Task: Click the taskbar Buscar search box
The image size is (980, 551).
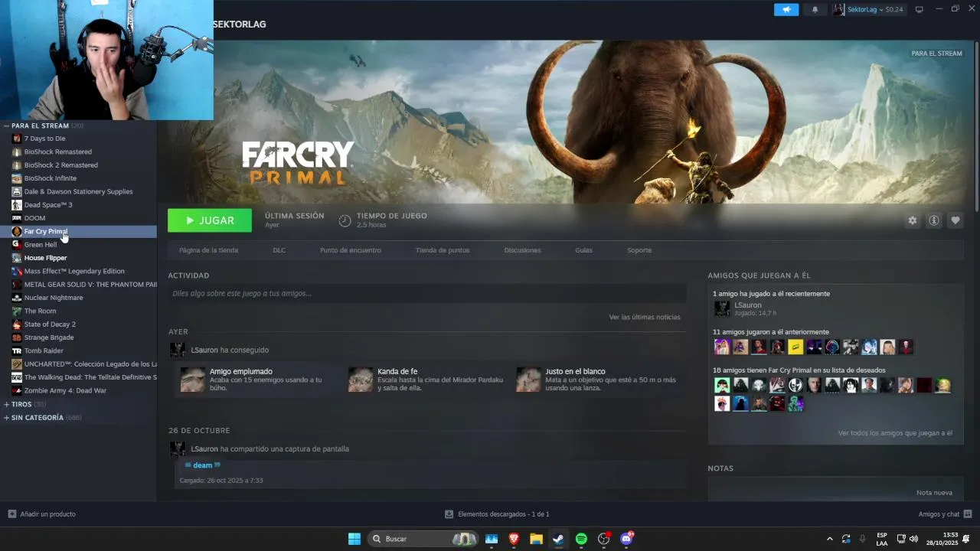Action: 423,539
